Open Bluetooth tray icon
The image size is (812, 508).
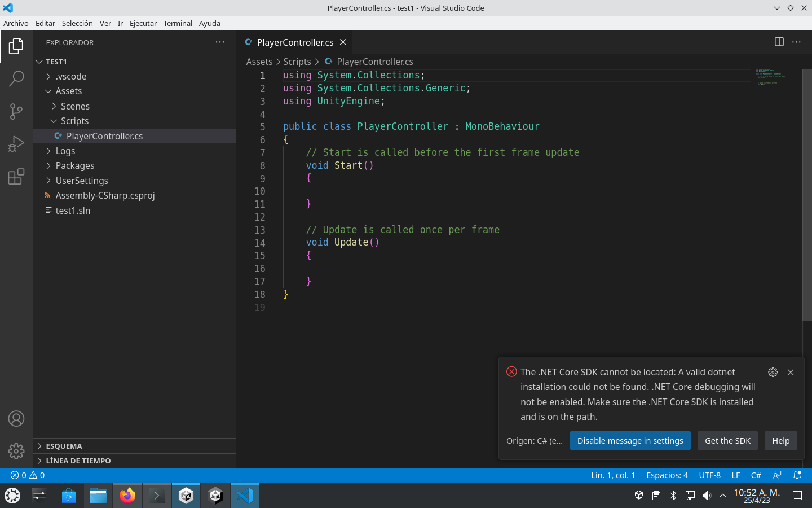click(x=673, y=496)
